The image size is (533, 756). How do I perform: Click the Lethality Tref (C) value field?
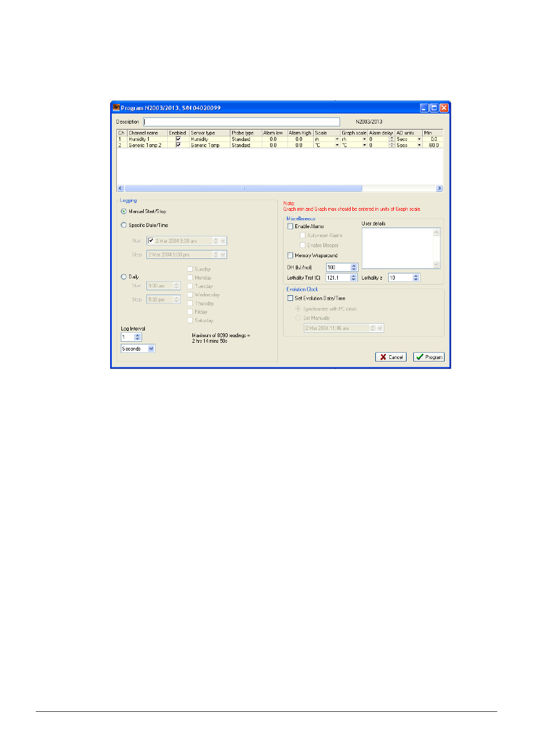(x=338, y=277)
